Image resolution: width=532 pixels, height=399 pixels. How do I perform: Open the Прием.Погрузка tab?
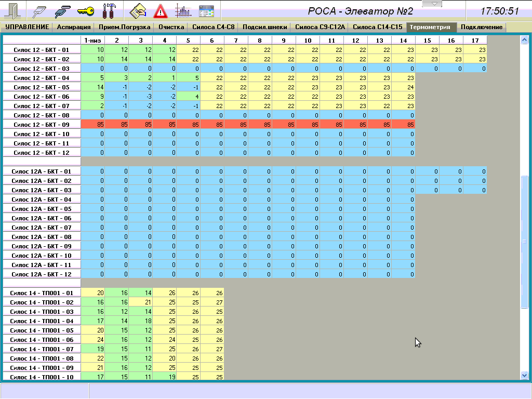[x=124, y=27]
